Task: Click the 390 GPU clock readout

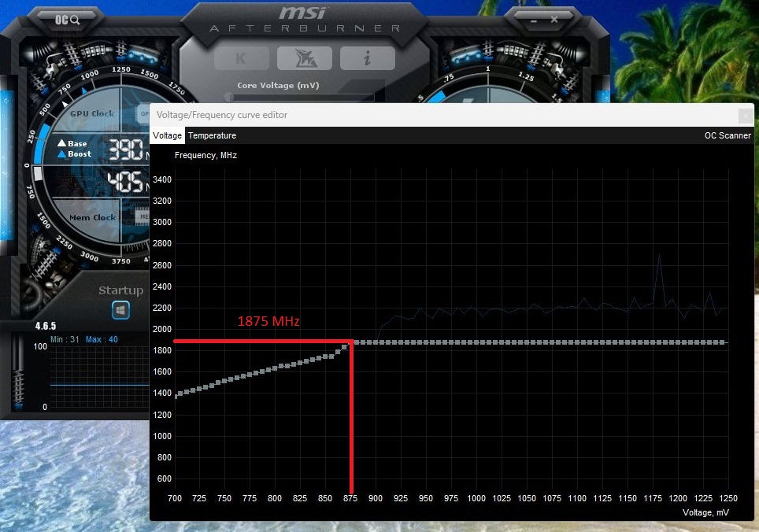Action: point(126,150)
